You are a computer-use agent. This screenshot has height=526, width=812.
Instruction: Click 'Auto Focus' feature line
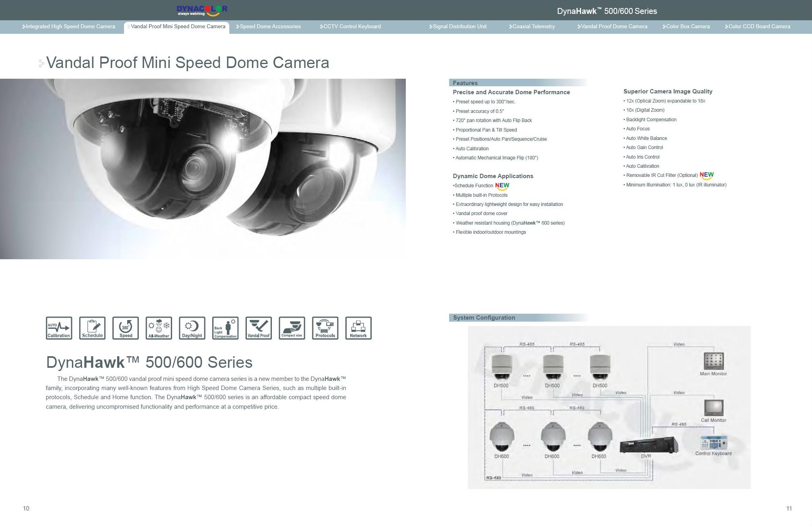point(636,129)
